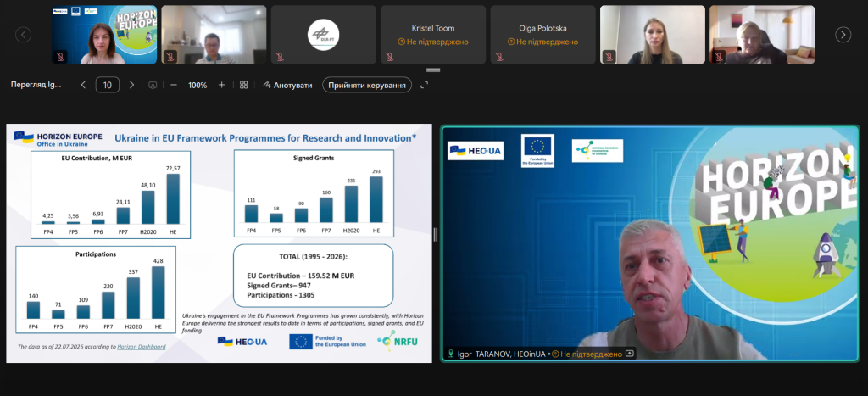Open the Horizon Dashboard link on the slide

click(142, 347)
